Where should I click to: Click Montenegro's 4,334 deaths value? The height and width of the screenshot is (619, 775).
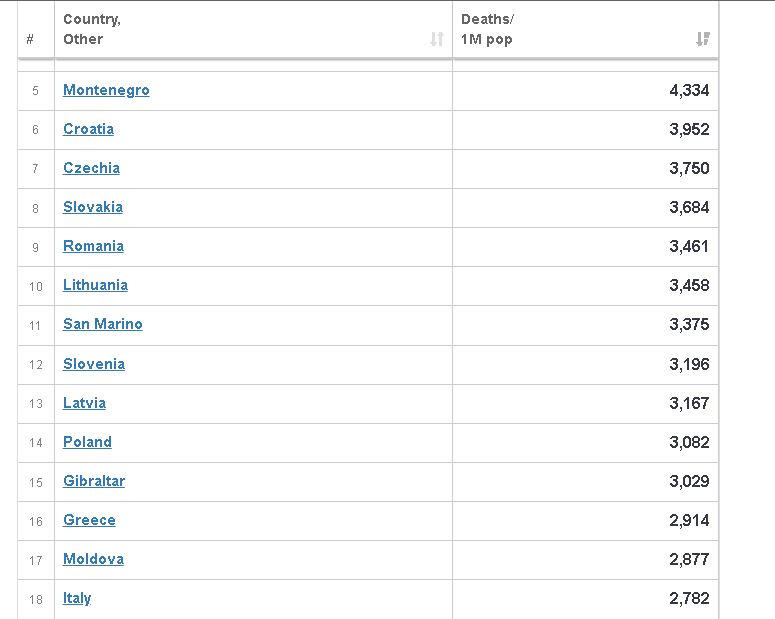[689, 90]
